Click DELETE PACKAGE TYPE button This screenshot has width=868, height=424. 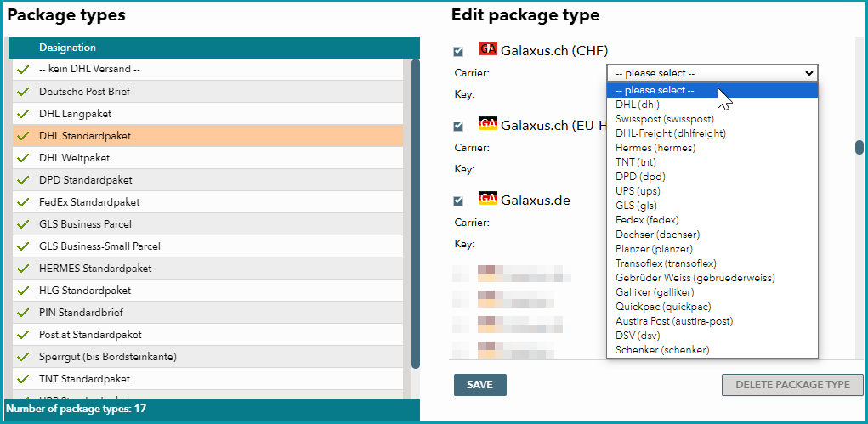click(x=792, y=385)
